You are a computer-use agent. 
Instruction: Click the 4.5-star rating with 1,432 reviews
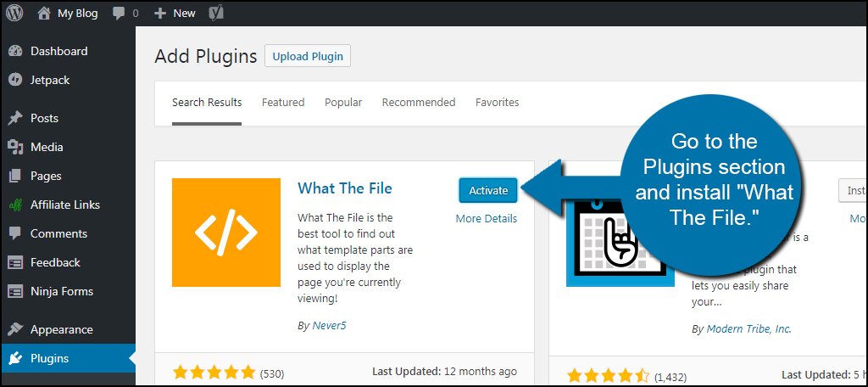(609, 376)
